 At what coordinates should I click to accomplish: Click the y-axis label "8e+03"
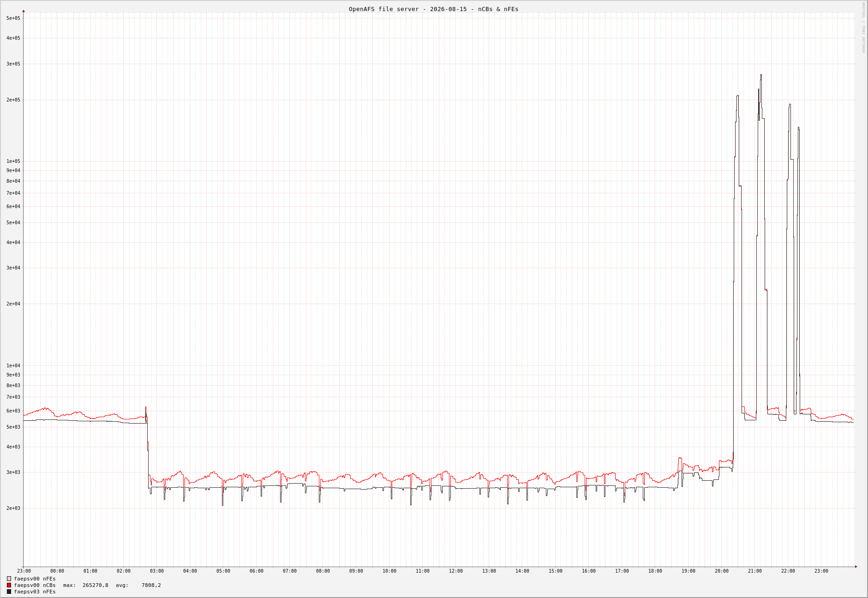[13, 385]
